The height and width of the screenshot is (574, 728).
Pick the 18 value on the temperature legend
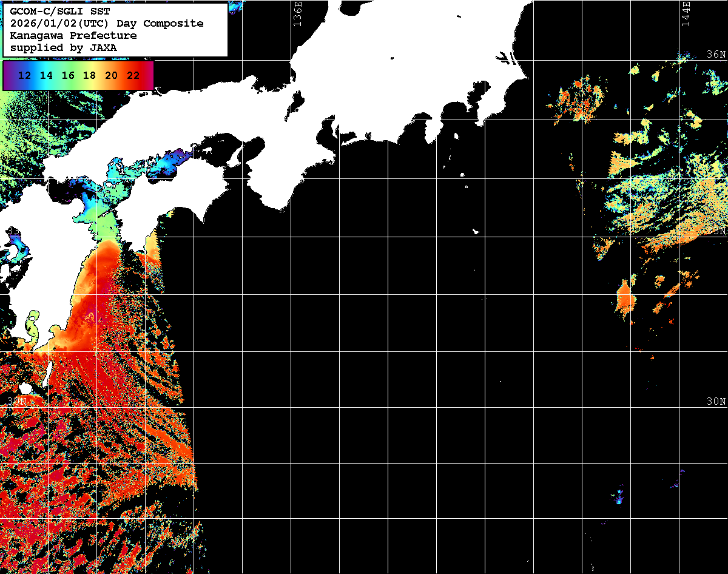point(89,76)
